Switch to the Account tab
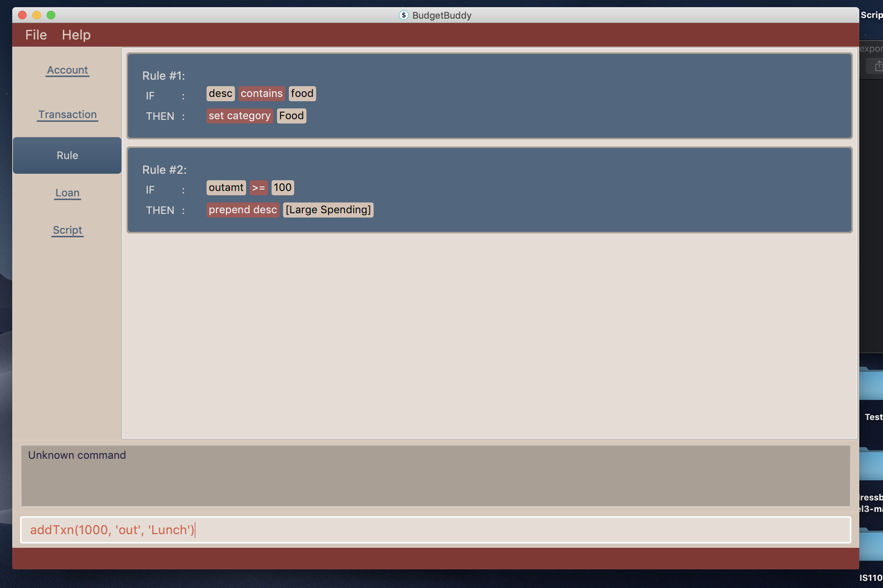 click(67, 70)
